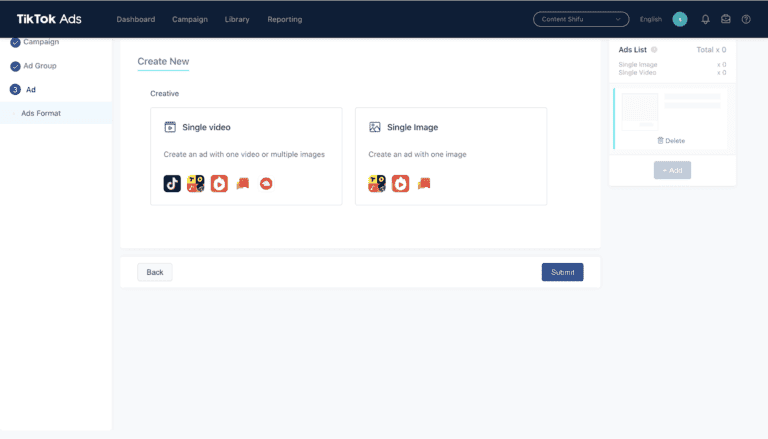
Task: Open the Dashboard menu
Action: (x=136, y=20)
